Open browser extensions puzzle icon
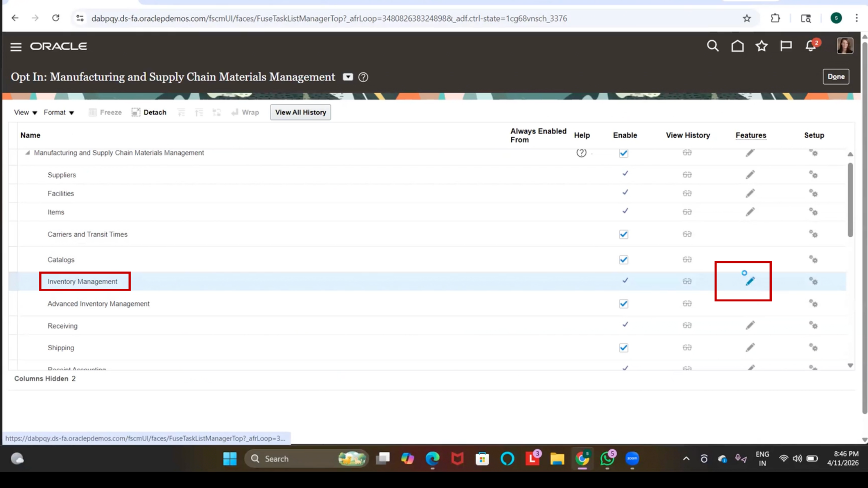 tap(775, 19)
